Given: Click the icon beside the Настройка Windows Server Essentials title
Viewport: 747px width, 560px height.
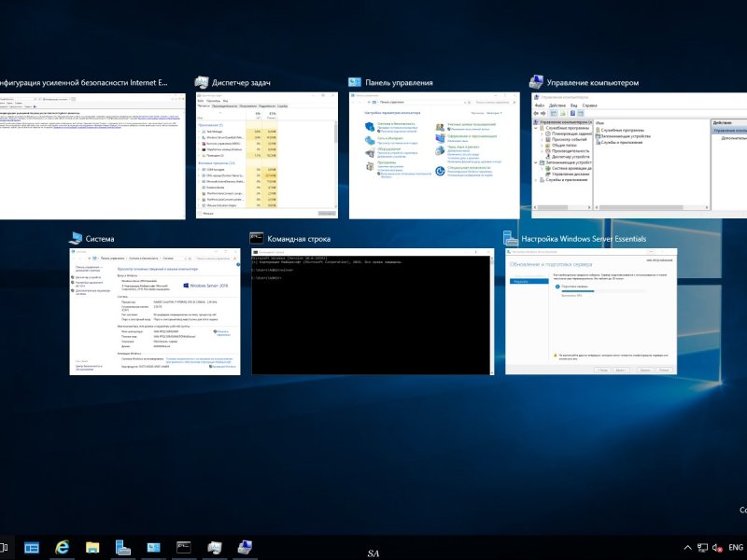Looking at the screenshot, I should click(510, 238).
